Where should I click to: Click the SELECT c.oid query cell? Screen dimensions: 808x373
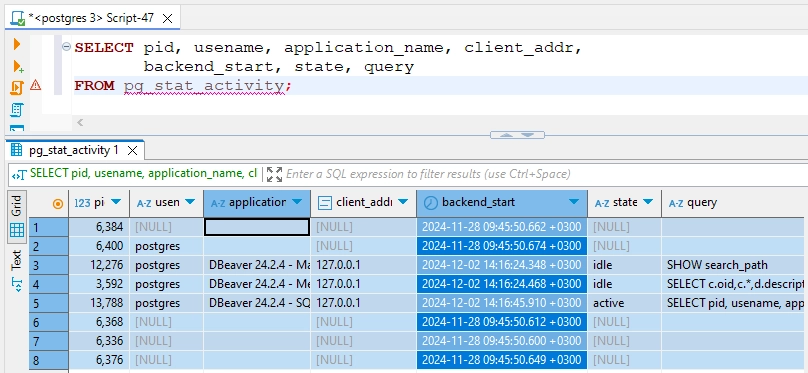pyautogui.click(x=734, y=284)
